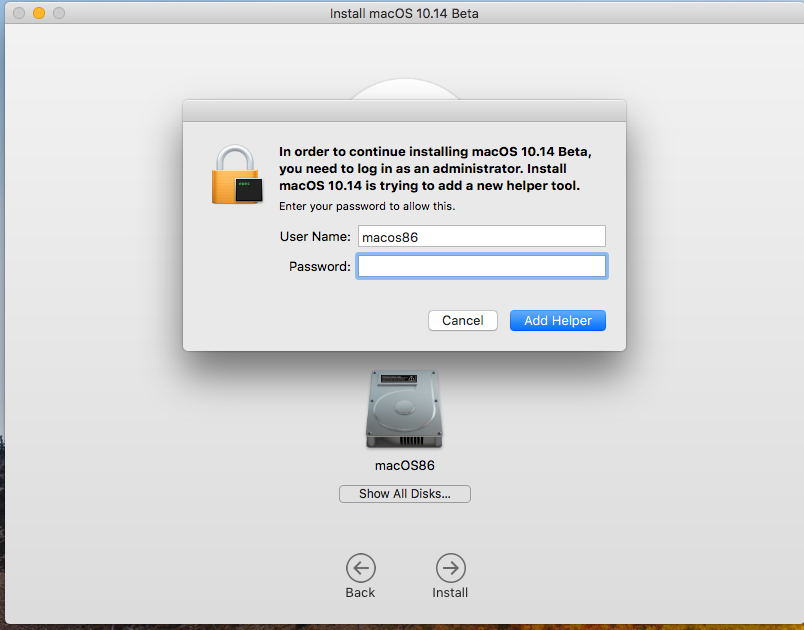
Task: Click the leftmost gray close button in the window
Action: point(19,13)
